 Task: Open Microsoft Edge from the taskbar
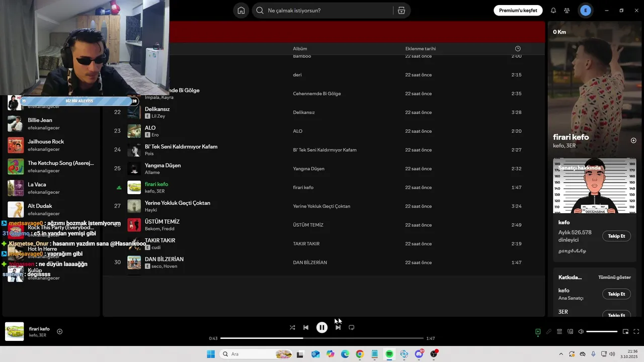345,354
